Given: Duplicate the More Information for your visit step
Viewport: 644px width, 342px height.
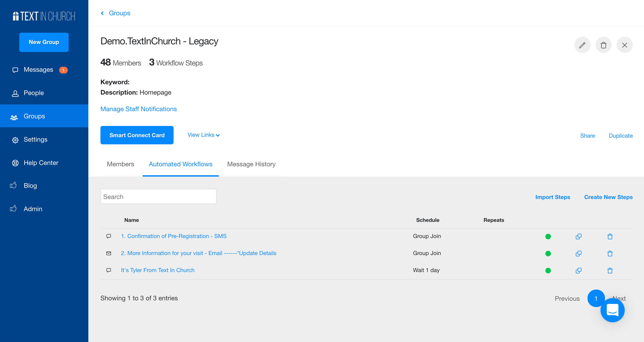Looking at the screenshot, I should tap(579, 253).
